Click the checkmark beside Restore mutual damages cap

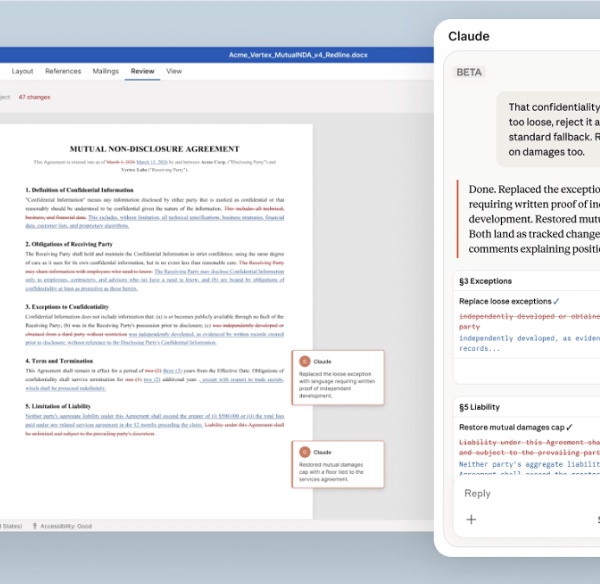pos(569,427)
